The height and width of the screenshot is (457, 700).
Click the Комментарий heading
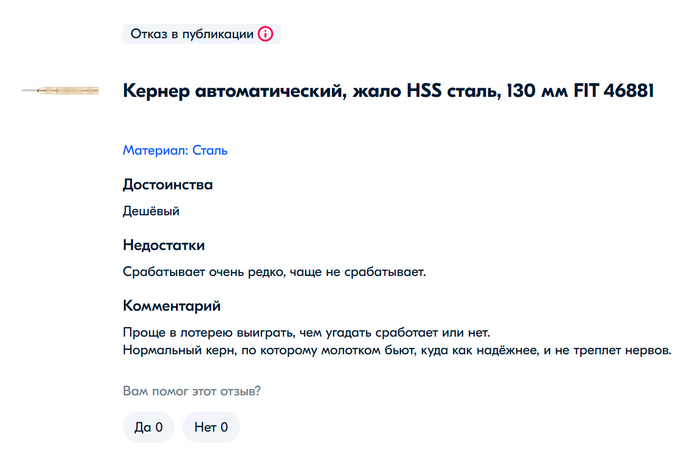click(x=171, y=305)
